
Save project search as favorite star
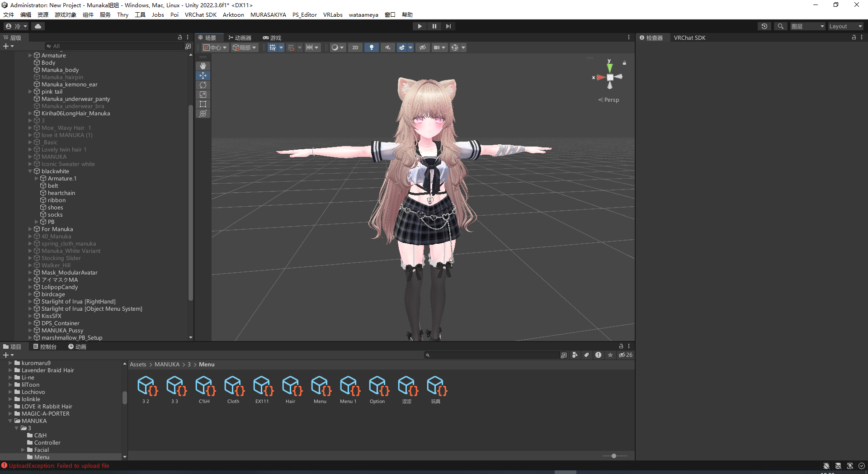pos(610,355)
